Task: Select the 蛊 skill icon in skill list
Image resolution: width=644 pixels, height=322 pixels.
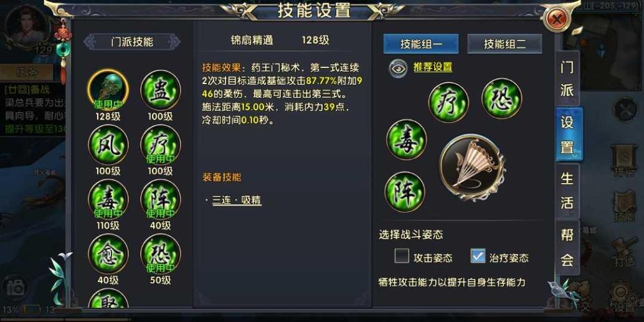Action: [160, 90]
